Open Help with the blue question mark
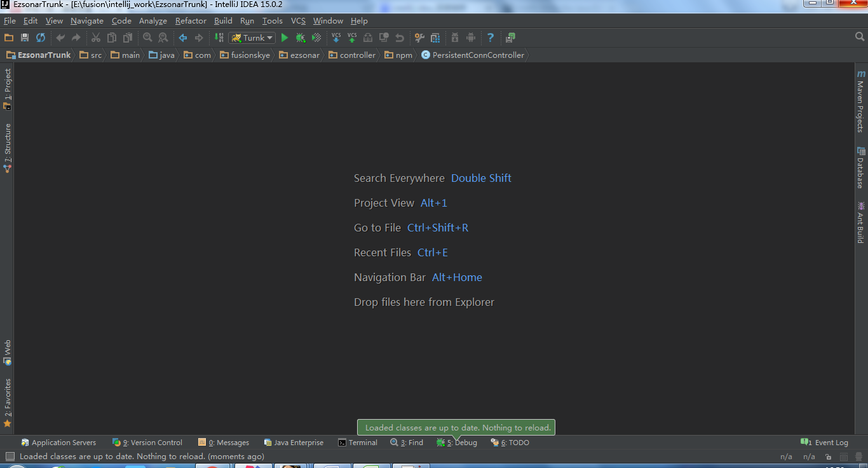Screen dimensions: 868x468 (491, 38)
